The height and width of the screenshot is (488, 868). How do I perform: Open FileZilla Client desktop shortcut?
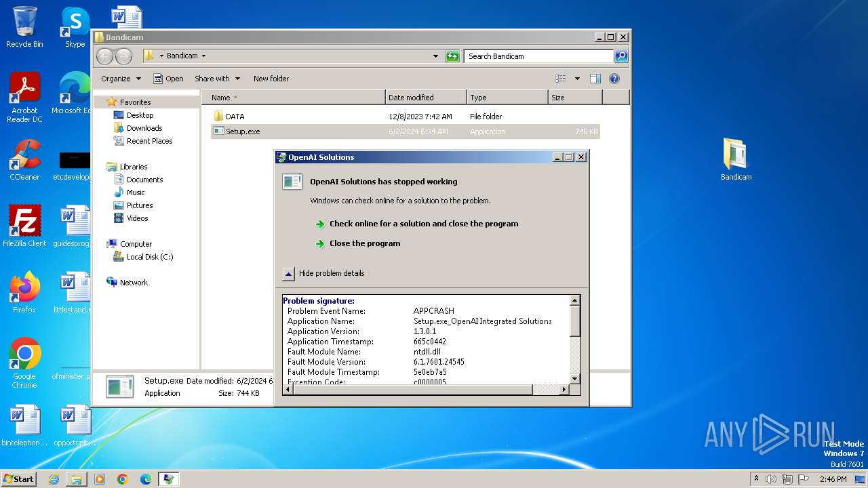pyautogui.click(x=24, y=226)
